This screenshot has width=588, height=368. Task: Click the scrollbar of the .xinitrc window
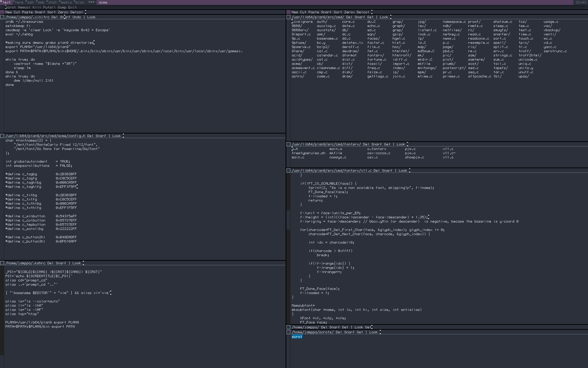(2, 76)
